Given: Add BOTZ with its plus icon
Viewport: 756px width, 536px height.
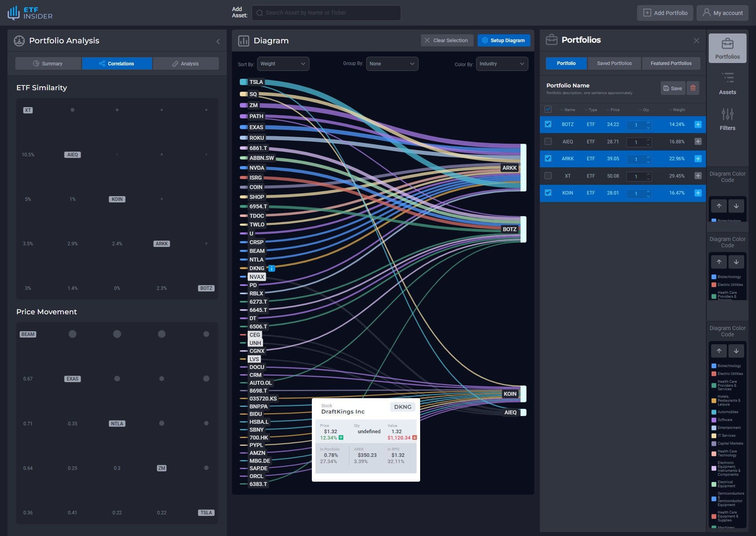Looking at the screenshot, I should tap(698, 124).
